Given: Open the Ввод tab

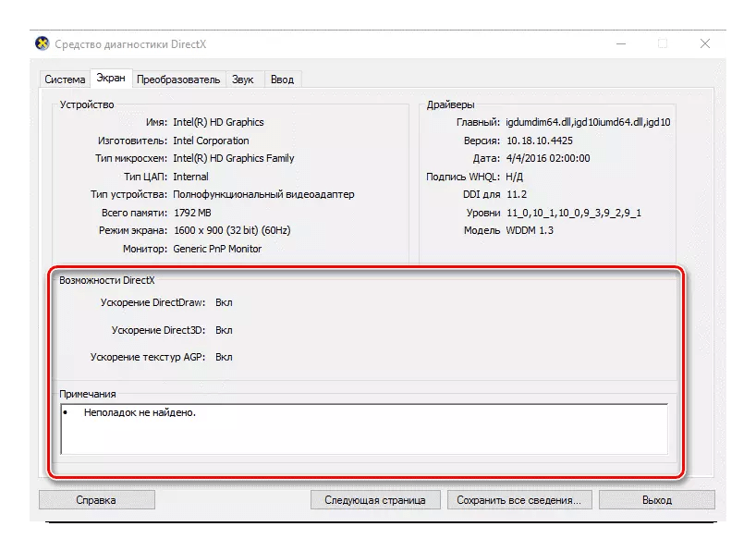Looking at the screenshot, I should click(282, 80).
